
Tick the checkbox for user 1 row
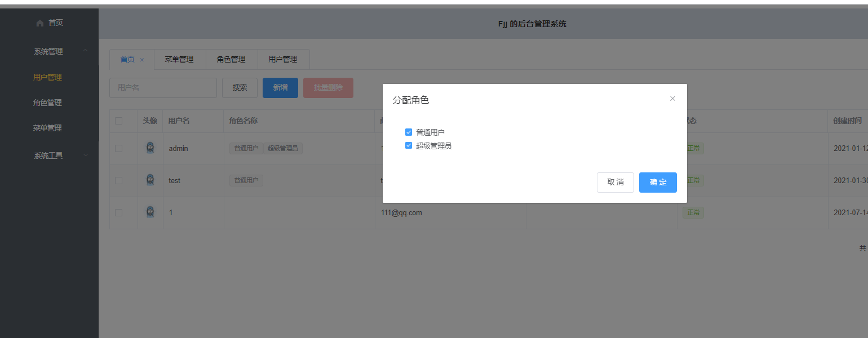pyautogui.click(x=118, y=212)
